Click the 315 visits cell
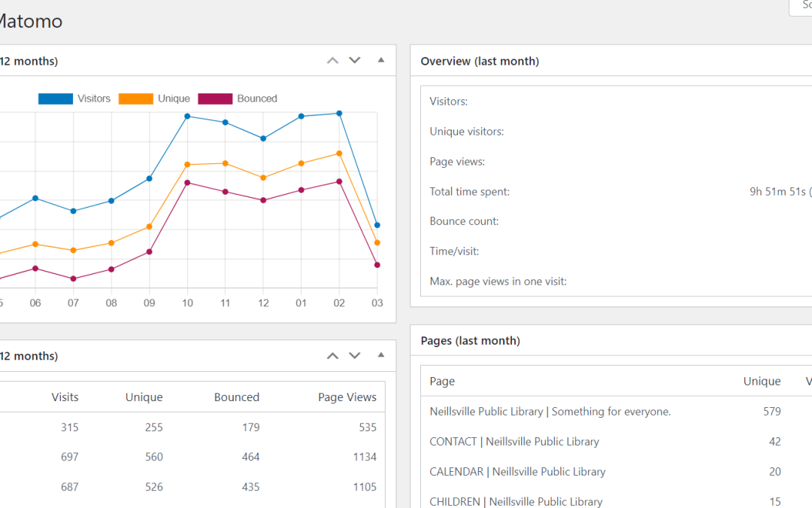This screenshot has height=508, width=812. (x=69, y=427)
